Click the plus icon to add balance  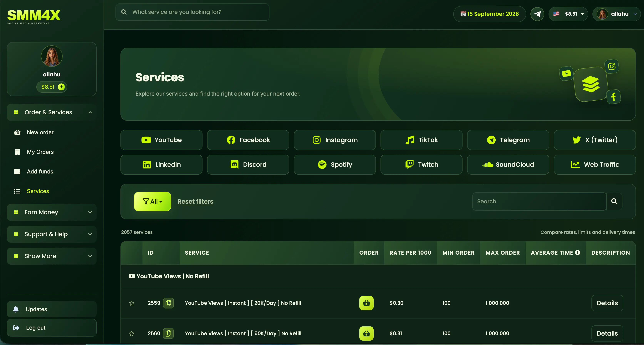(x=61, y=87)
